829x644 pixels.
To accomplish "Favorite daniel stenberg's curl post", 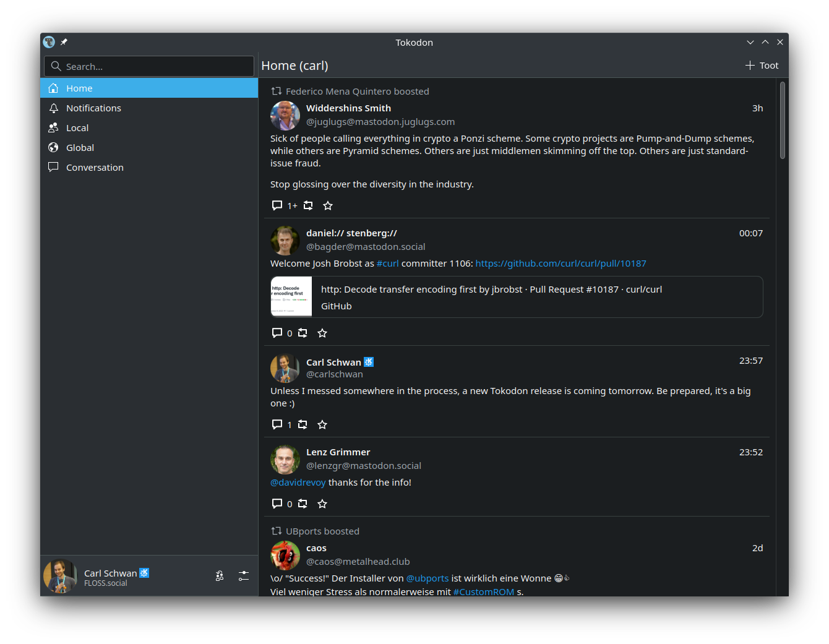I will 322,333.
